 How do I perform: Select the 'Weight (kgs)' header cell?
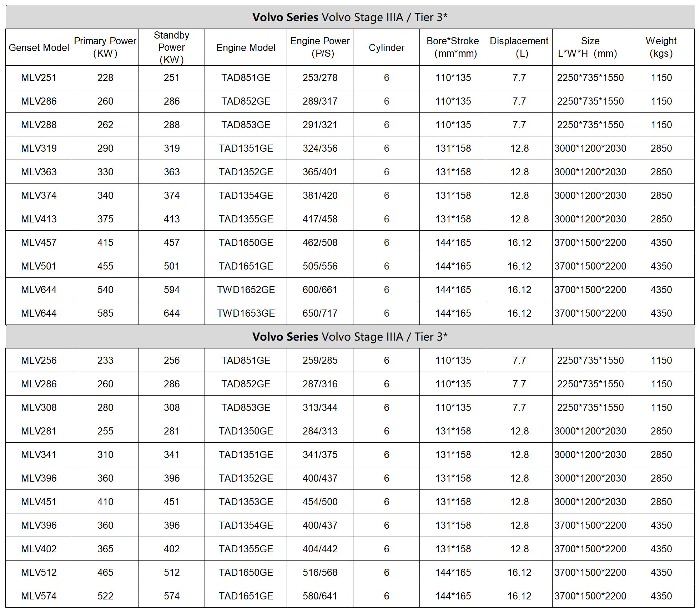click(x=661, y=47)
